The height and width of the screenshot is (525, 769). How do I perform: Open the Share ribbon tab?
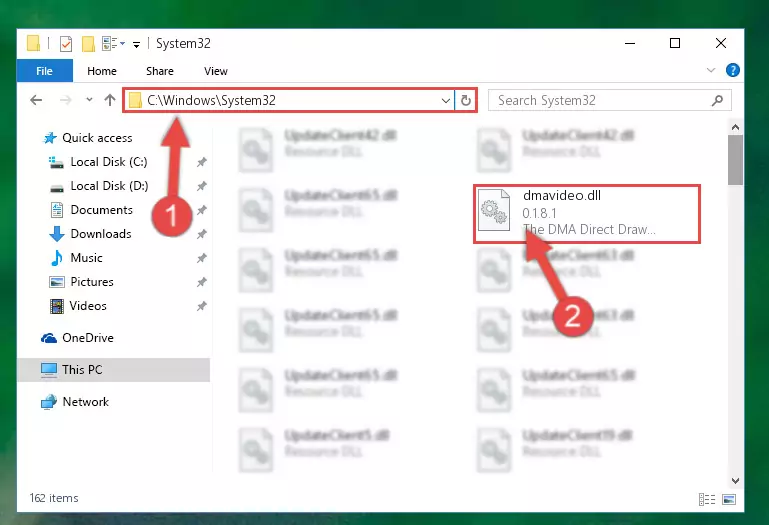coord(160,71)
